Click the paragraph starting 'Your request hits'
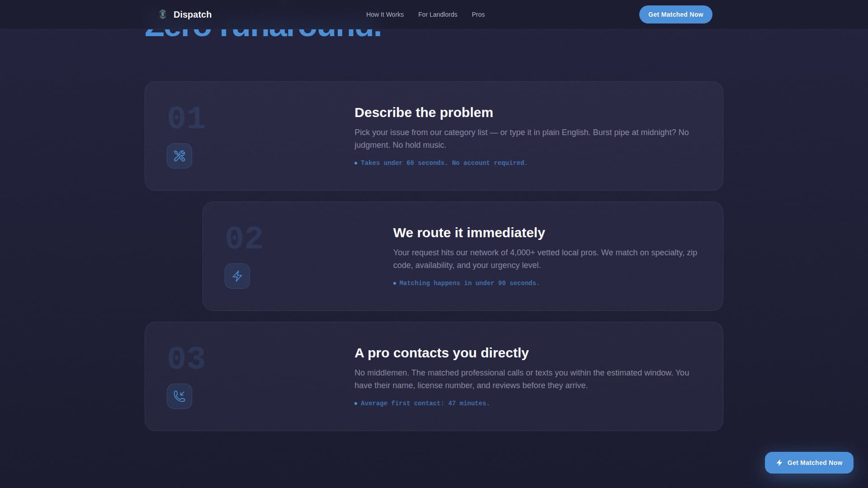The height and width of the screenshot is (488, 868). [545, 259]
